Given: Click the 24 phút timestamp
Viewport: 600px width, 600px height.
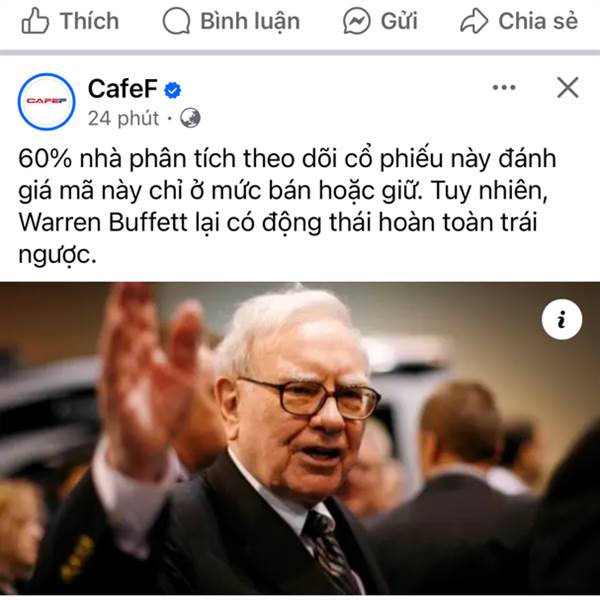Looking at the screenshot, I should pos(123,118).
